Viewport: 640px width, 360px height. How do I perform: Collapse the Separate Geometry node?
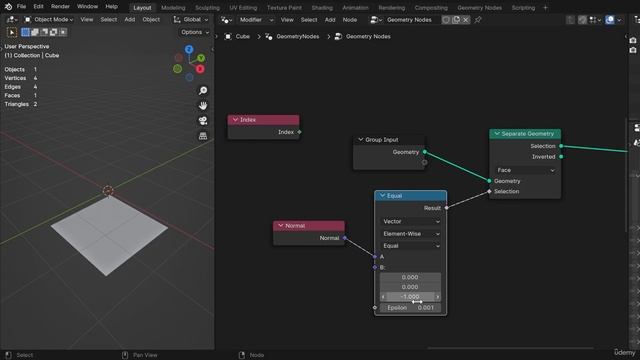coord(497,133)
